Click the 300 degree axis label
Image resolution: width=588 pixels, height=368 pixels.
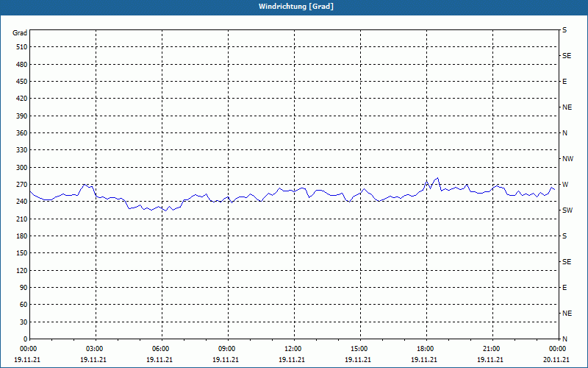coord(22,168)
